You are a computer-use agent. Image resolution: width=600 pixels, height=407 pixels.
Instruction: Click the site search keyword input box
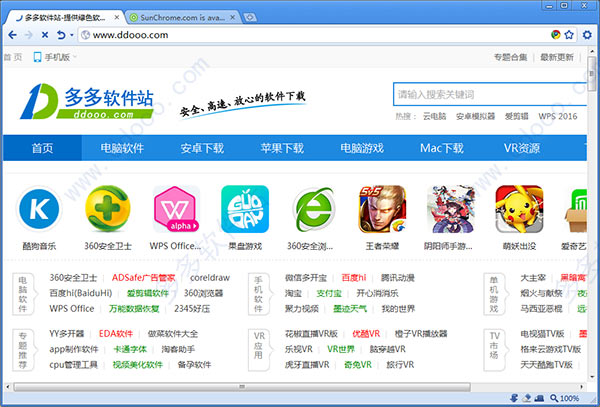pos(490,94)
